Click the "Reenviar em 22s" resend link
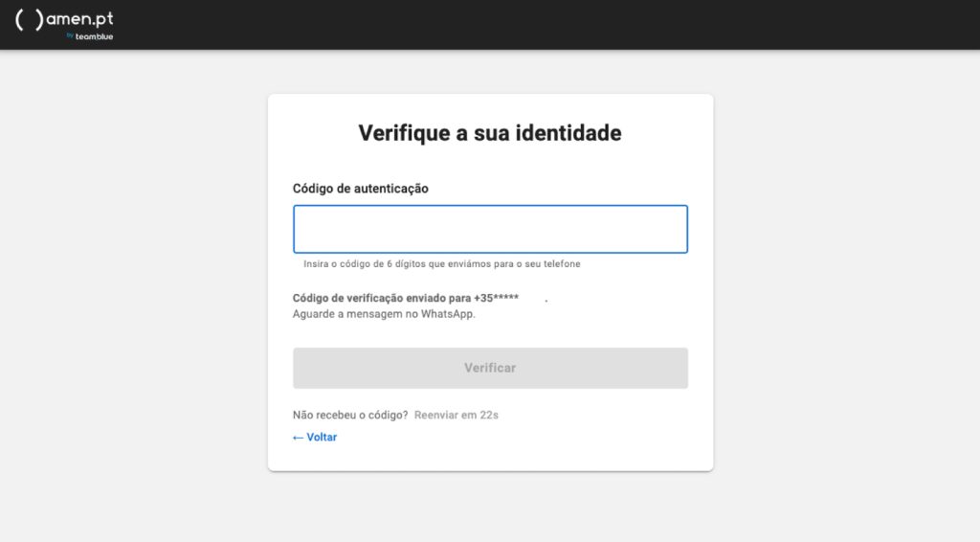Image resolution: width=980 pixels, height=542 pixels. (457, 416)
